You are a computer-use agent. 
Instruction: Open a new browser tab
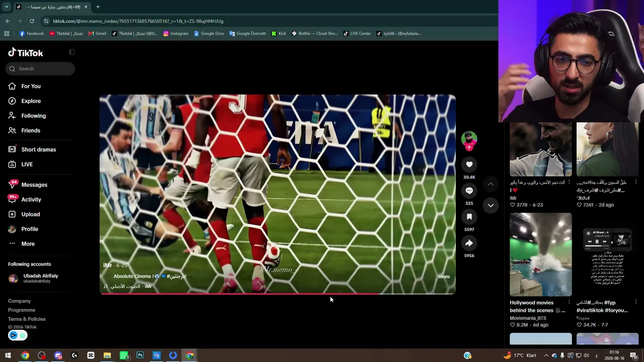[98, 7]
